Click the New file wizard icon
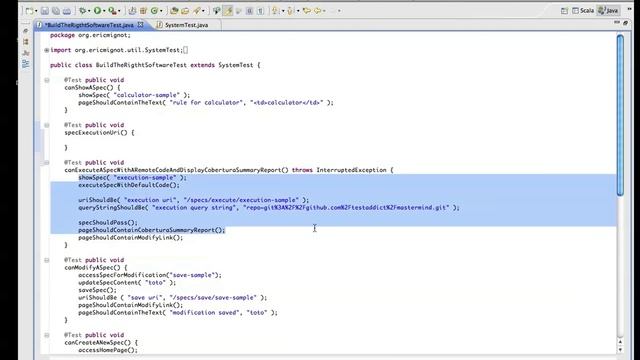 [29, 11]
